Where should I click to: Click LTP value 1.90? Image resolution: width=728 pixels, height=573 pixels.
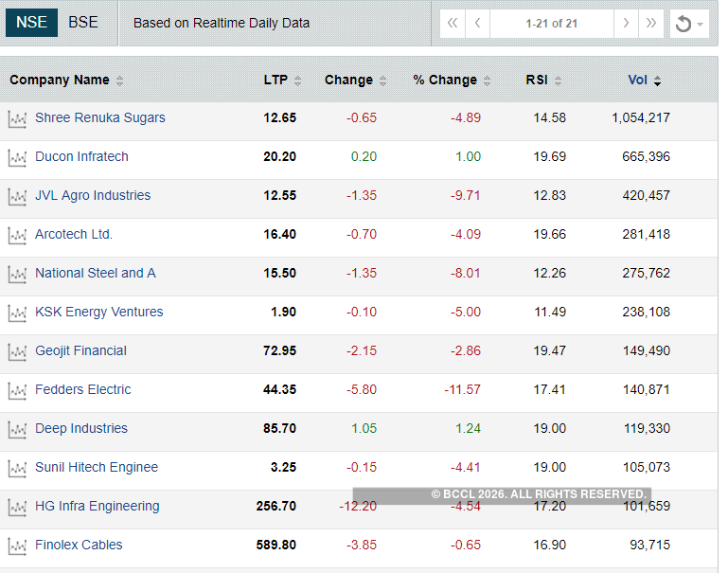(283, 312)
